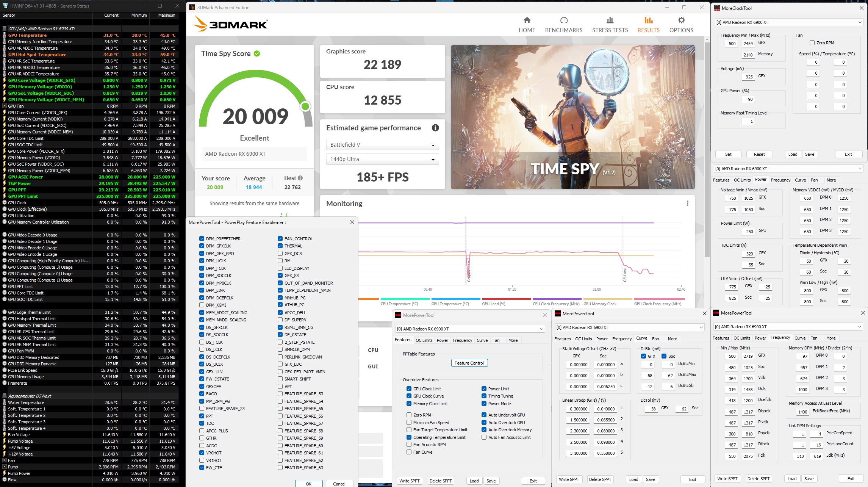Open the 3DMark Home icon

(x=527, y=20)
